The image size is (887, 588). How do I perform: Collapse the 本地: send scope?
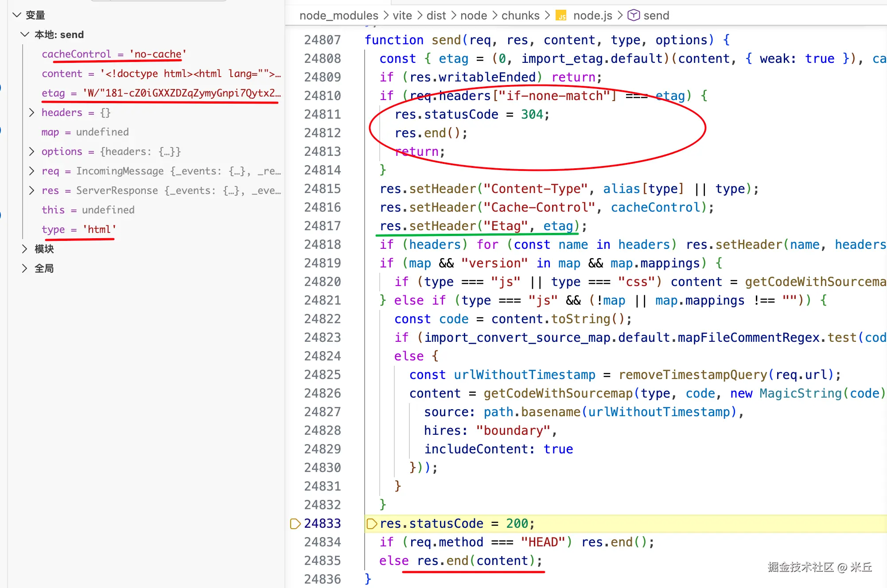tap(25, 35)
